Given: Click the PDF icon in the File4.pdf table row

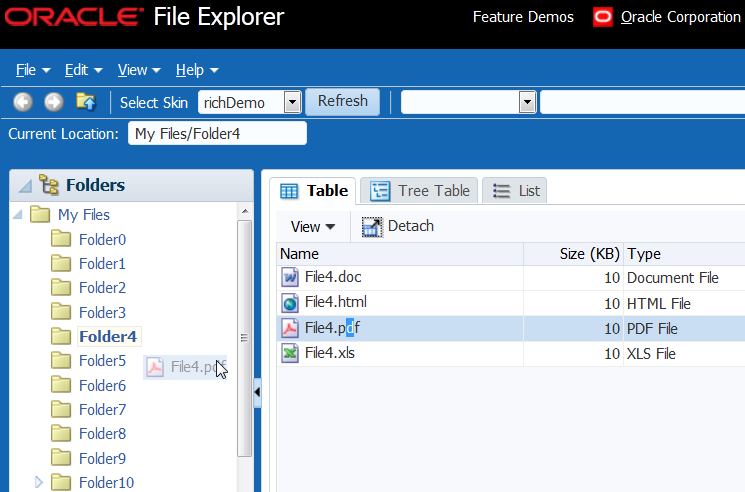Looking at the screenshot, I should click(290, 328).
